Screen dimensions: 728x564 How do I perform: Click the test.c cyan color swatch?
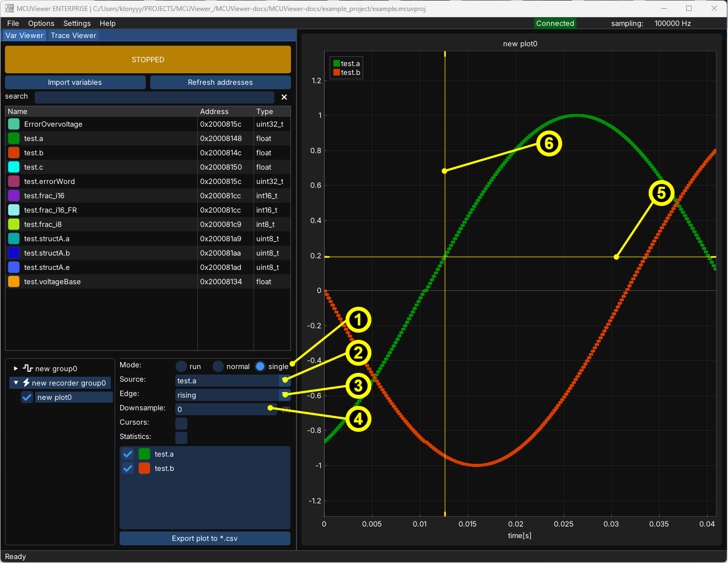click(x=14, y=167)
